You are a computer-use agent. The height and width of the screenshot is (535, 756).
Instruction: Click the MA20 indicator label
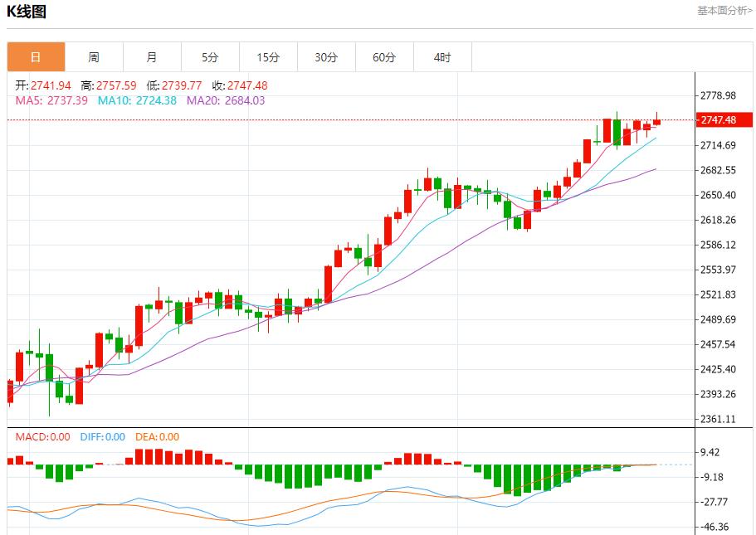coord(226,100)
